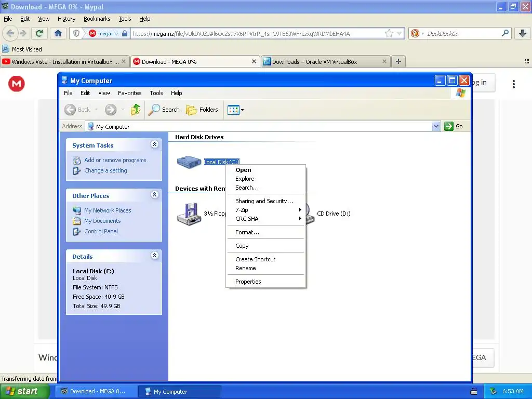Choose Open in context menu
The height and width of the screenshot is (399, 532).
tap(265, 170)
